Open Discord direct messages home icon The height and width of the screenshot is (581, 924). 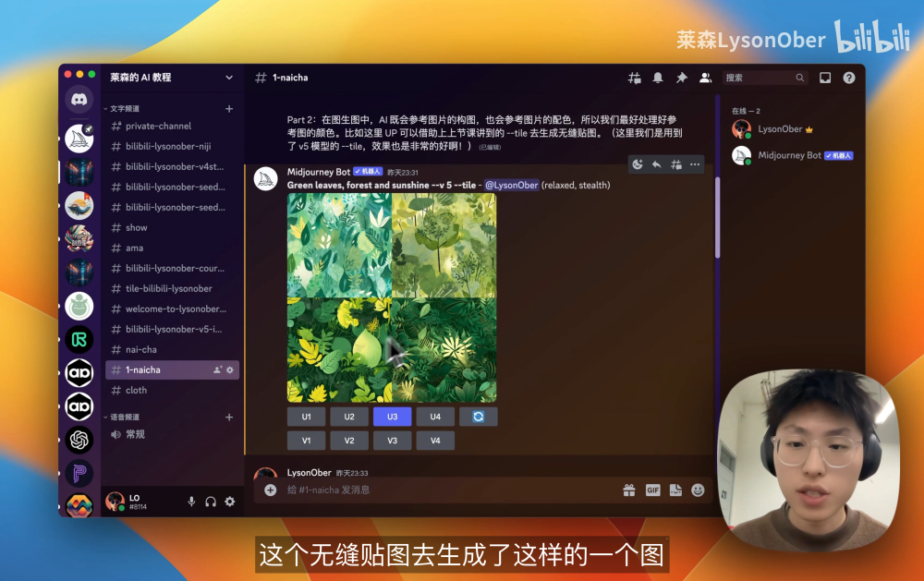(79, 100)
